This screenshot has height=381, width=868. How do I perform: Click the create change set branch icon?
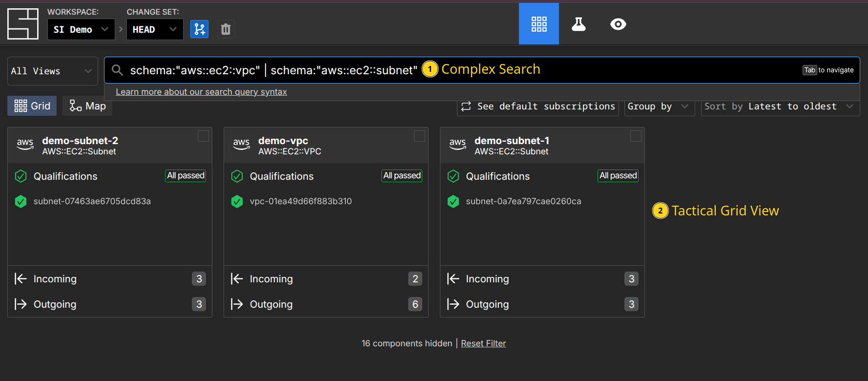[x=199, y=29]
